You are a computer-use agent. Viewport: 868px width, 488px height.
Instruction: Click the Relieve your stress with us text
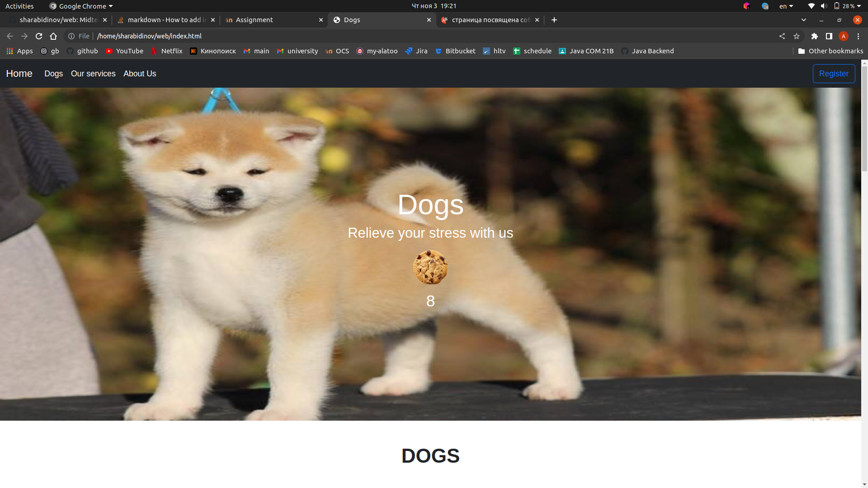[430, 233]
